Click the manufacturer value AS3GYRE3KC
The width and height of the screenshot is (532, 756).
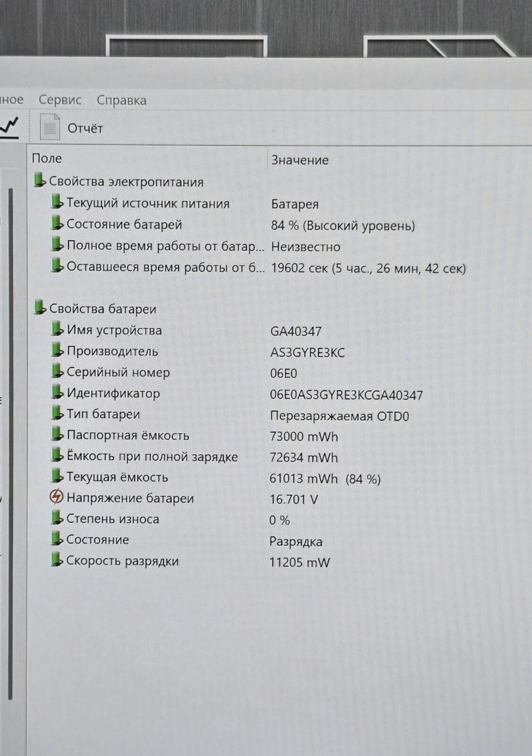point(308,352)
